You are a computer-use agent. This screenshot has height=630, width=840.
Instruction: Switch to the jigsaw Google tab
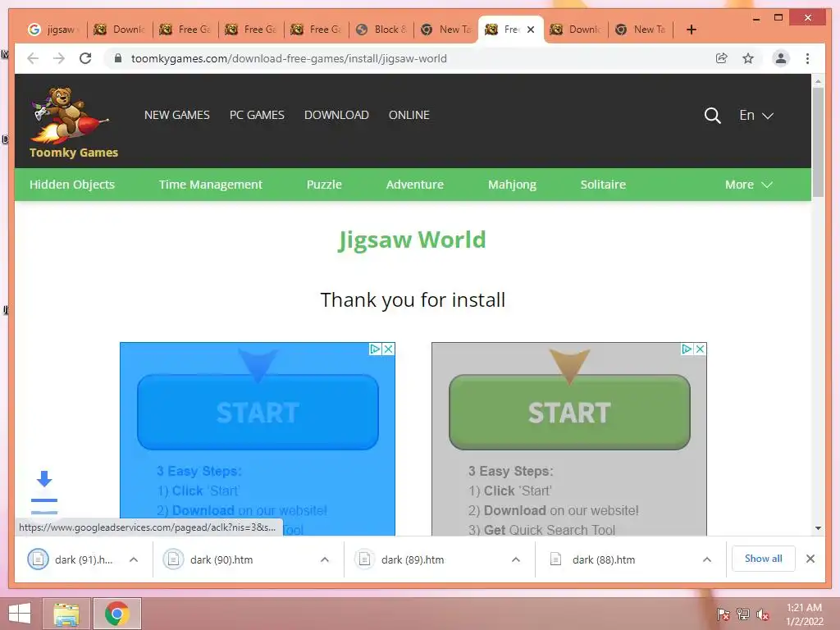[x=54, y=30]
